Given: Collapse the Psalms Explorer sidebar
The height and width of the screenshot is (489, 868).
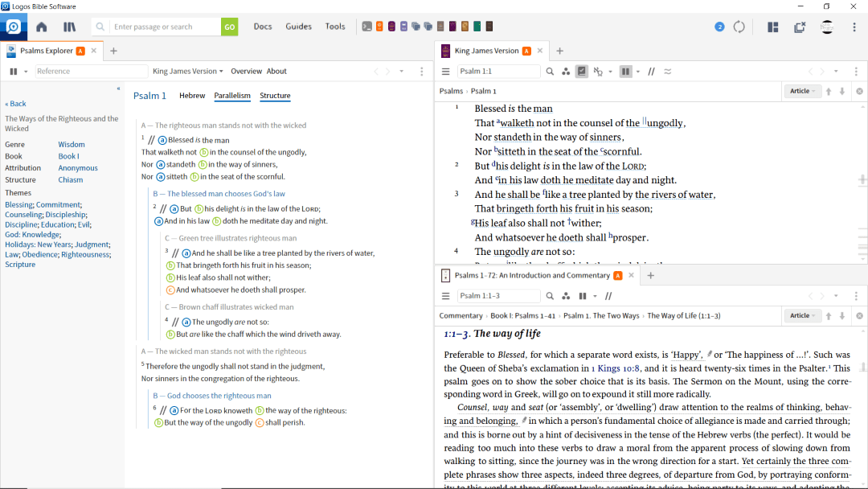Looking at the screenshot, I should [118, 88].
